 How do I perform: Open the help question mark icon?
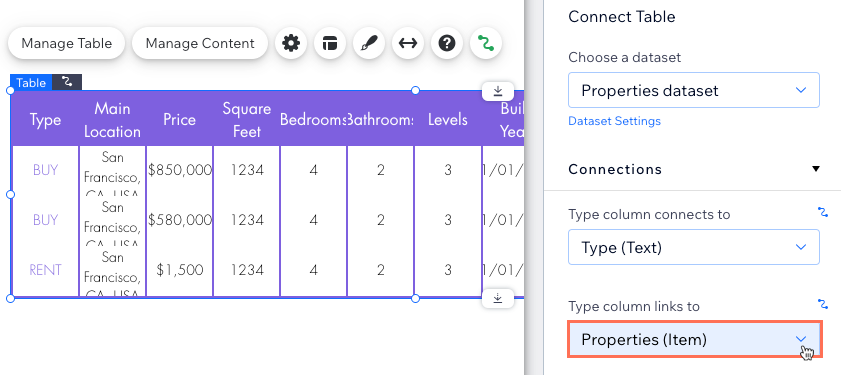[447, 43]
